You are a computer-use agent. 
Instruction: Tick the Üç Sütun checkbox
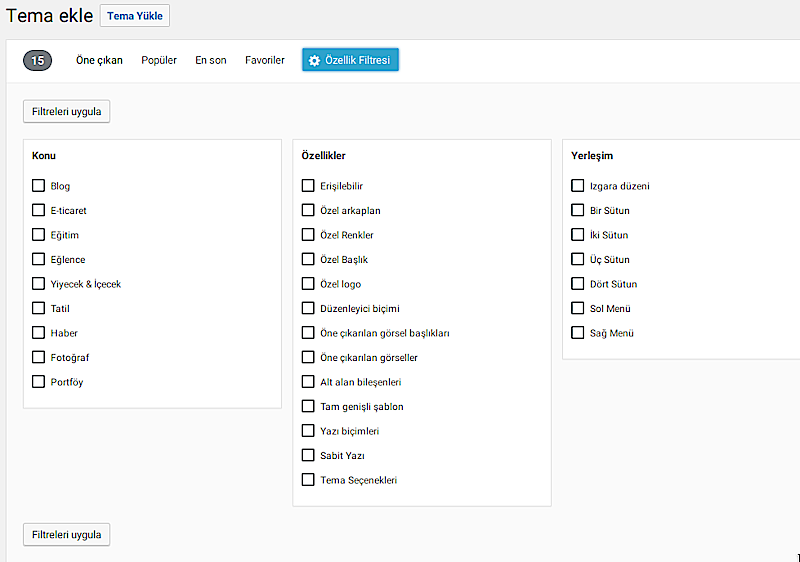578,259
